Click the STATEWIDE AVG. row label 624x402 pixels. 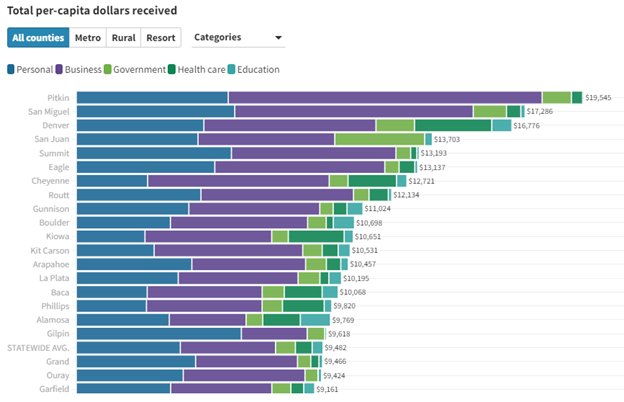(38, 347)
